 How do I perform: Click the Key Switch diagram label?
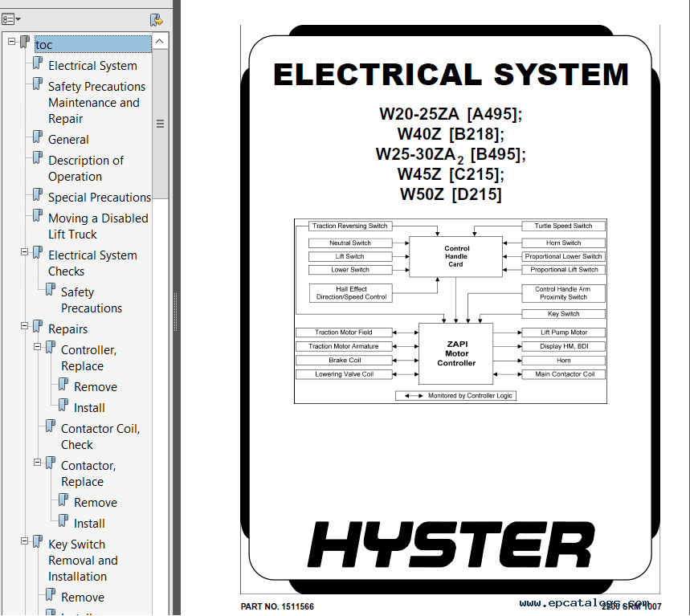click(563, 314)
